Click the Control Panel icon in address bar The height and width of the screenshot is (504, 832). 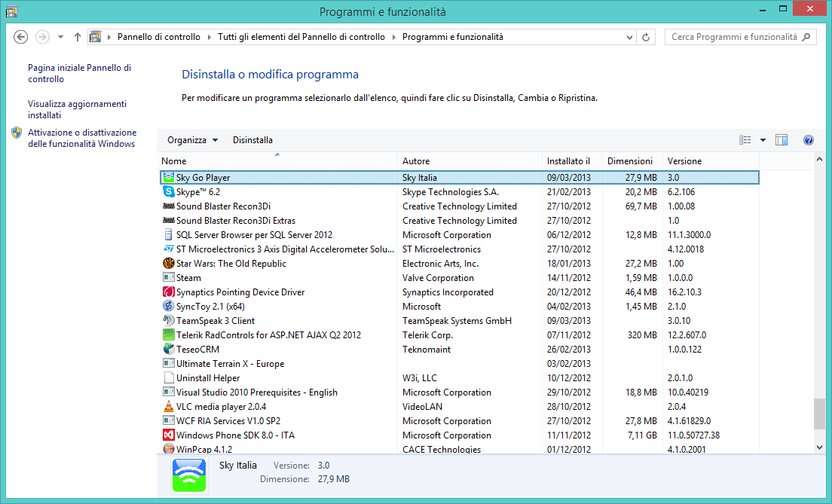click(x=96, y=37)
